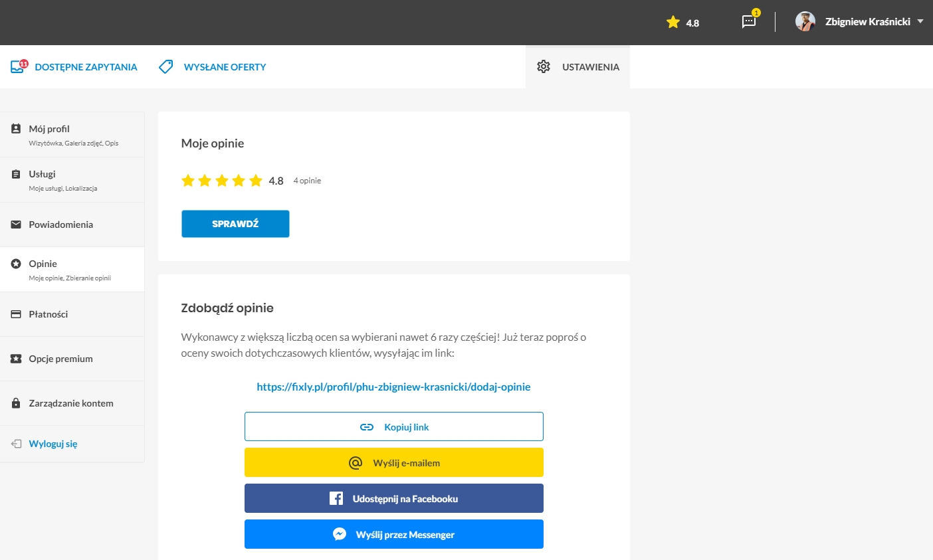Open the messages chat bubble icon
933x560 pixels.
click(749, 22)
